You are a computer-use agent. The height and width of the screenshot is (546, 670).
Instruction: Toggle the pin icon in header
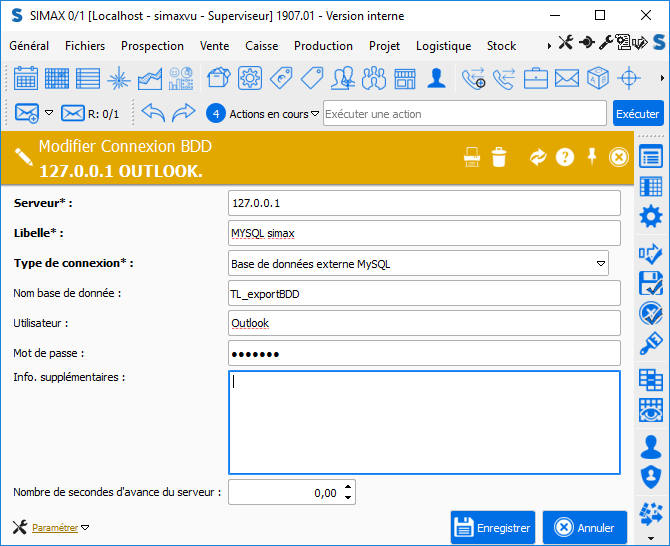(591, 156)
